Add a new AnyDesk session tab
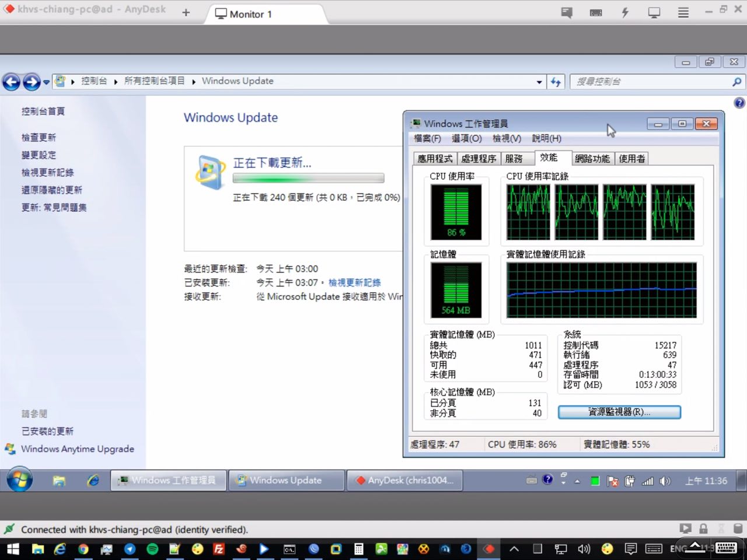This screenshot has height=560, width=747. (x=186, y=13)
